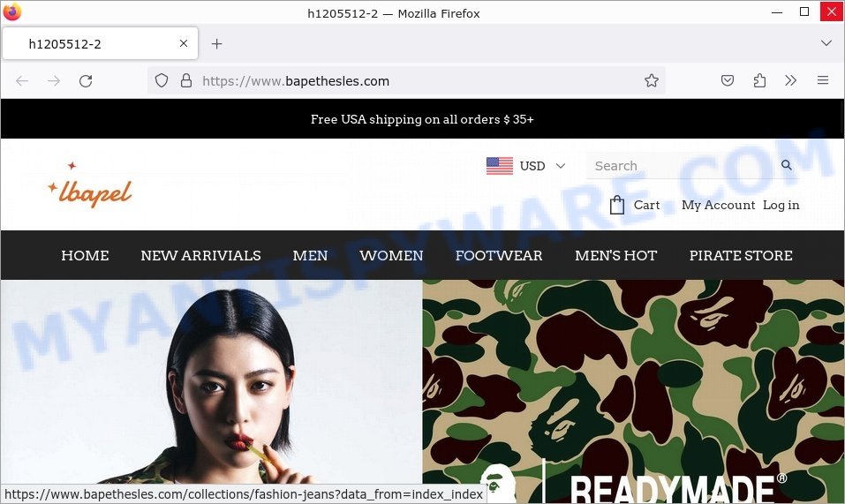Click the camo READYMADE banner image
Image resolution: width=845 pixels, height=504 pixels.
[633, 392]
